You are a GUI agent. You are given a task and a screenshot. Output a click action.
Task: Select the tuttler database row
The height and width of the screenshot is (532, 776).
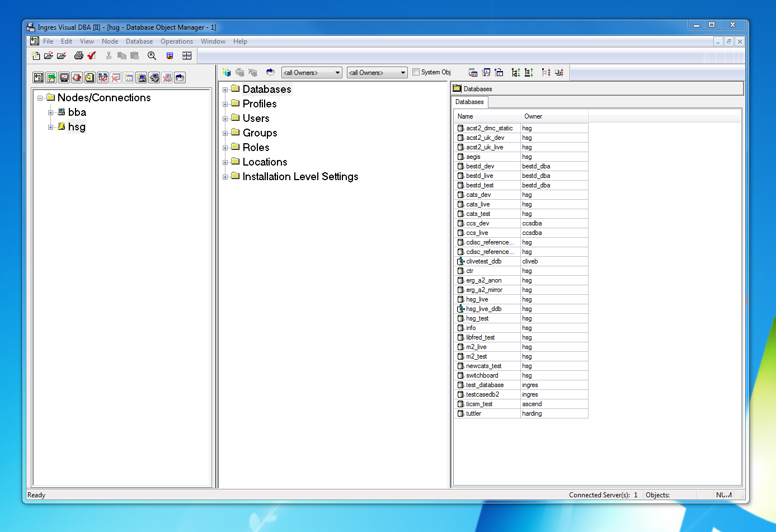(521, 413)
